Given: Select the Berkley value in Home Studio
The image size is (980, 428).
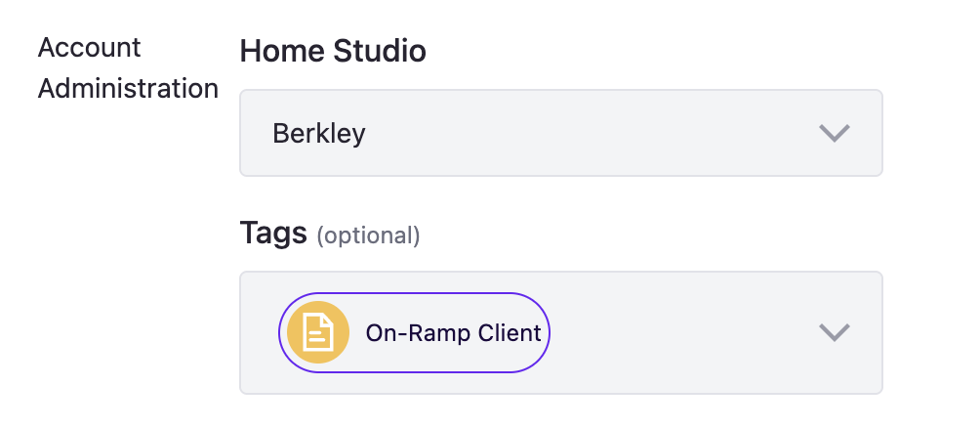Looking at the screenshot, I should [319, 133].
